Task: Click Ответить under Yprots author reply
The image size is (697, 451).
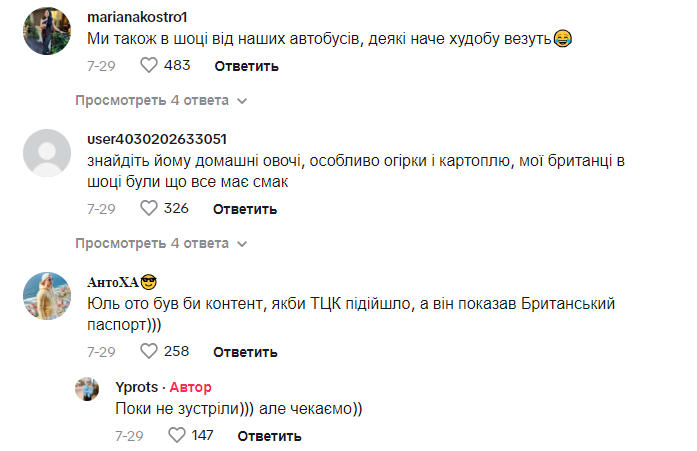Action: (269, 436)
